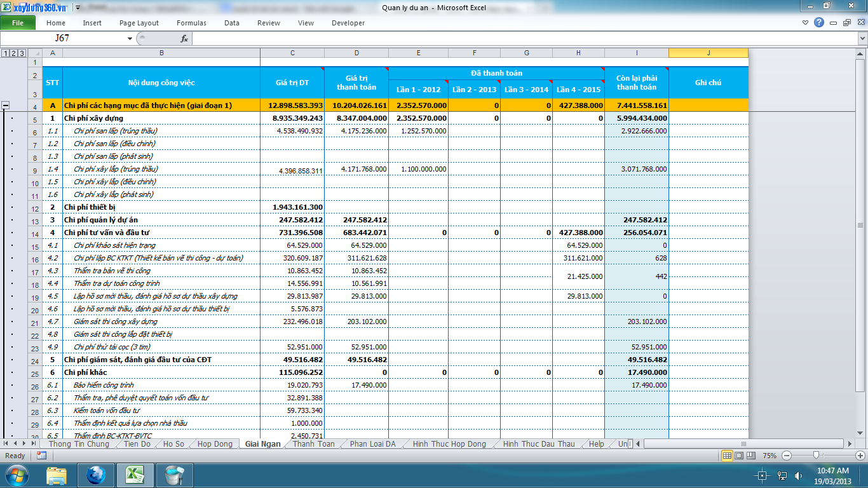The height and width of the screenshot is (488, 868).
Task: Collapse outline group at row 4
Action: pos(6,105)
